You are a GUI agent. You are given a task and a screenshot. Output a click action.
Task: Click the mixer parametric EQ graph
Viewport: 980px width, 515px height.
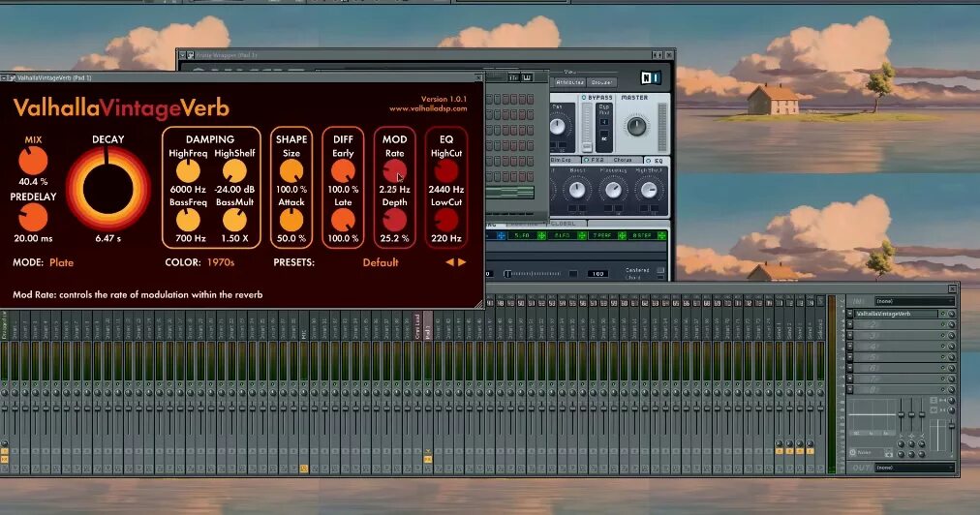[872, 415]
